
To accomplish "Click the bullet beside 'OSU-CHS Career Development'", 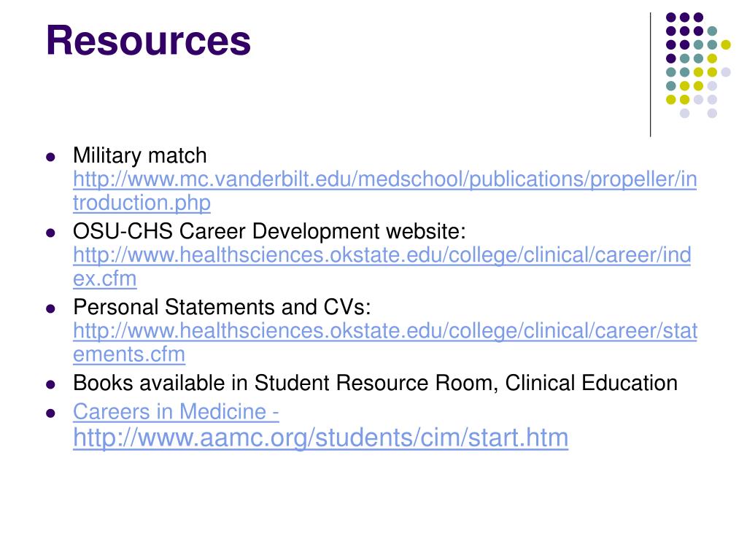I will pyautogui.click(x=50, y=233).
